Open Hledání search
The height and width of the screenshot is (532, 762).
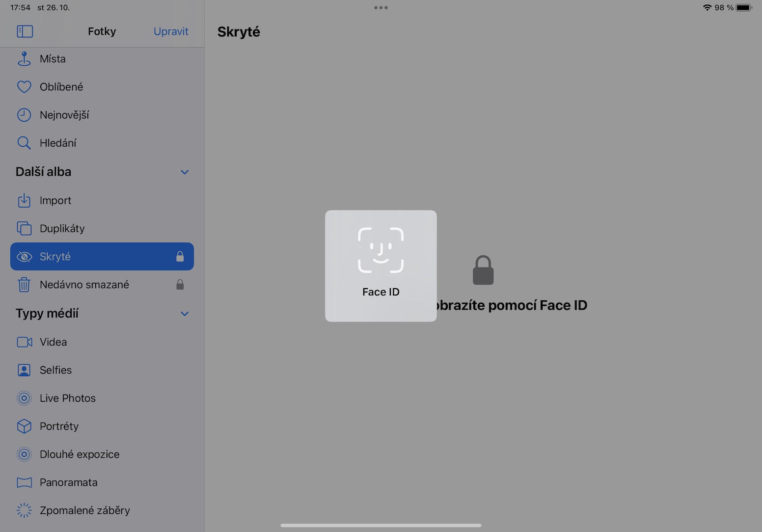point(102,143)
